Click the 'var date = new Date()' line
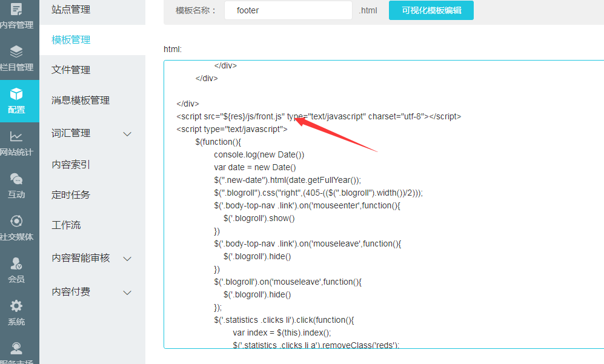 254,167
